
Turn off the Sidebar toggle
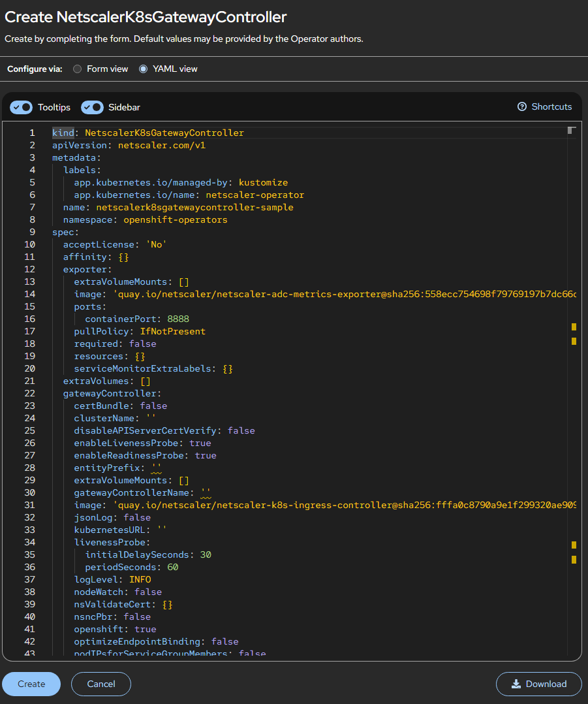tap(92, 107)
